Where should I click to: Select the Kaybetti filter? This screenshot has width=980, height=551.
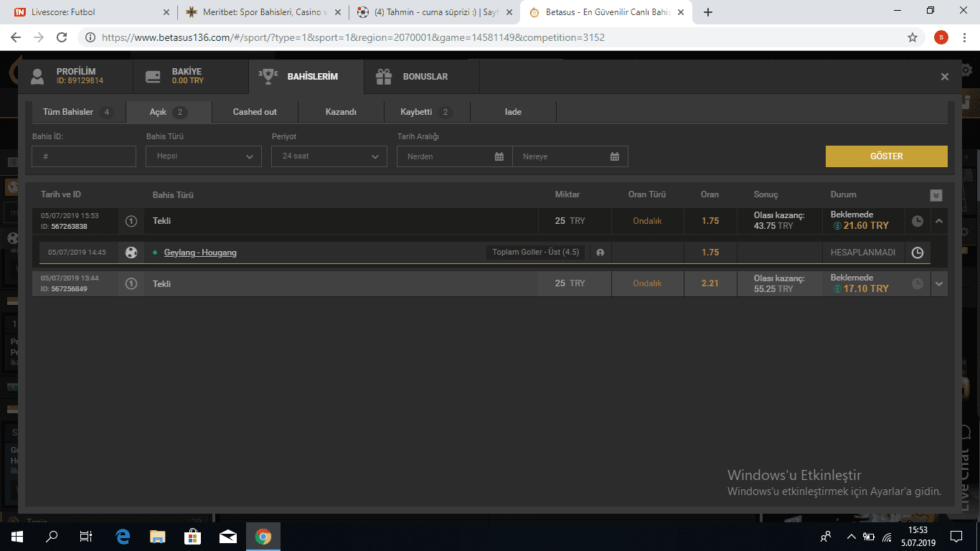[x=427, y=112]
